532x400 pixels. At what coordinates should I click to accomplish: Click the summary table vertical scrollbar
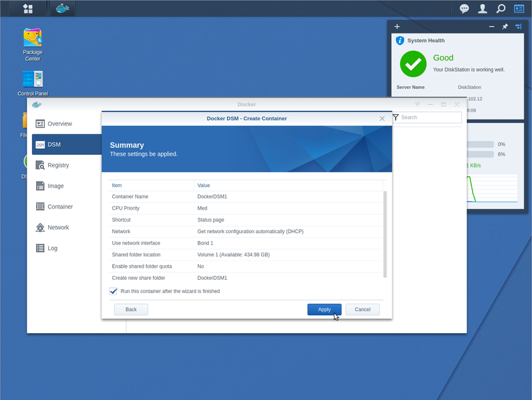coord(384,234)
